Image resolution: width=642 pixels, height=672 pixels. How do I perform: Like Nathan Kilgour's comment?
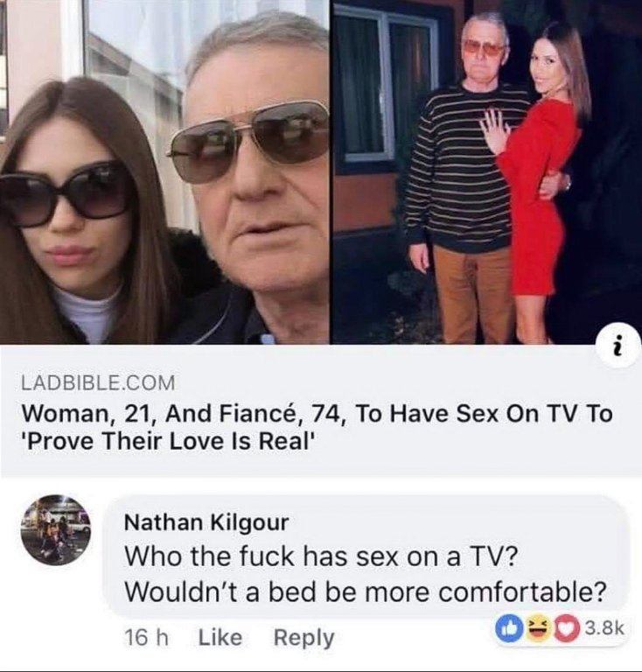pos(220,637)
